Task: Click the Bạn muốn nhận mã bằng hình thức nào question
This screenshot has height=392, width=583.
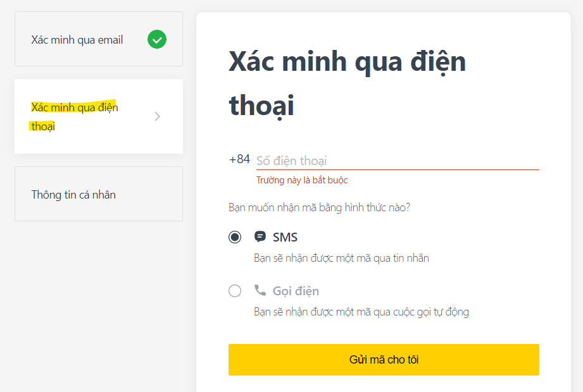Action: (x=319, y=207)
